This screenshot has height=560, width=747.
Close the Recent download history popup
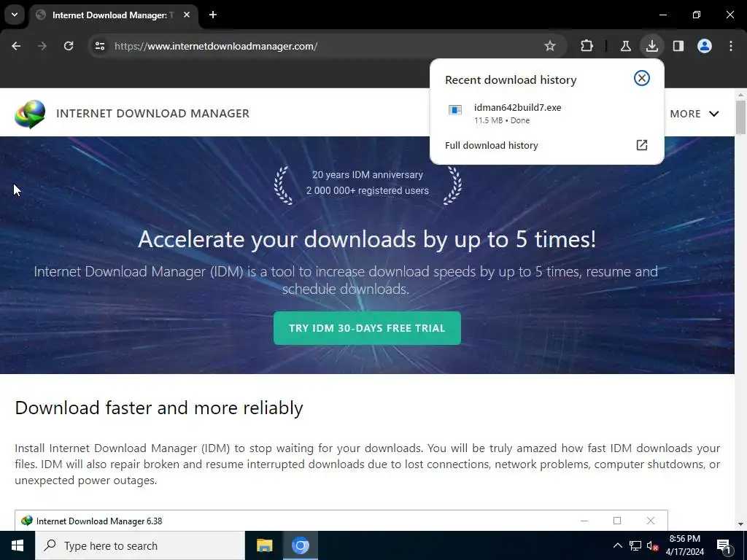(x=642, y=78)
